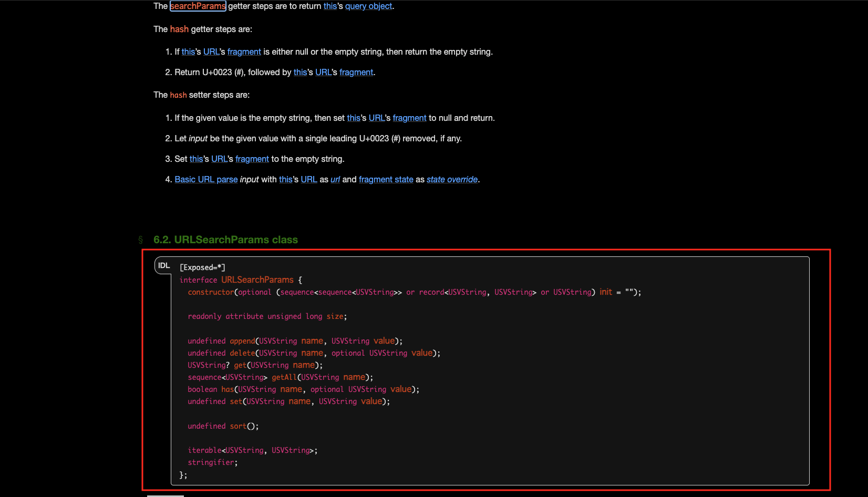Click 'value' argument of the append method
Image resolution: width=868 pixels, height=497 pixels.
point(384,340)
